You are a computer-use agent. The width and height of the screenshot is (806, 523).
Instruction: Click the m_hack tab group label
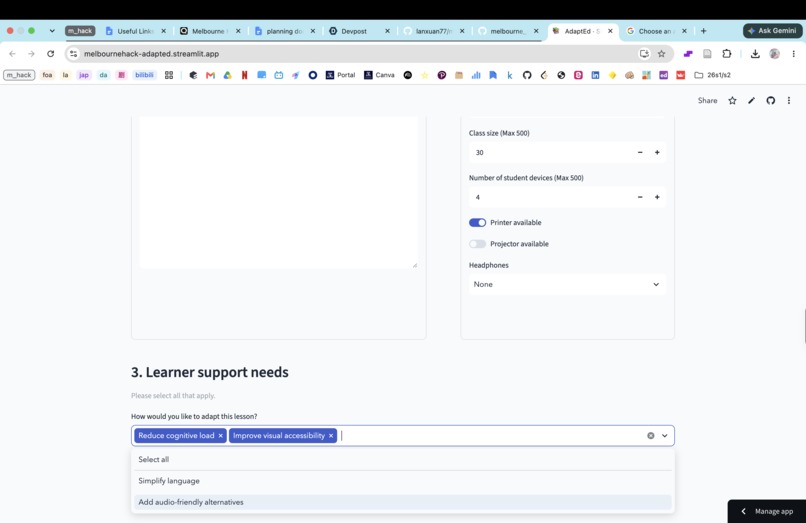click(x=80, y=31)
